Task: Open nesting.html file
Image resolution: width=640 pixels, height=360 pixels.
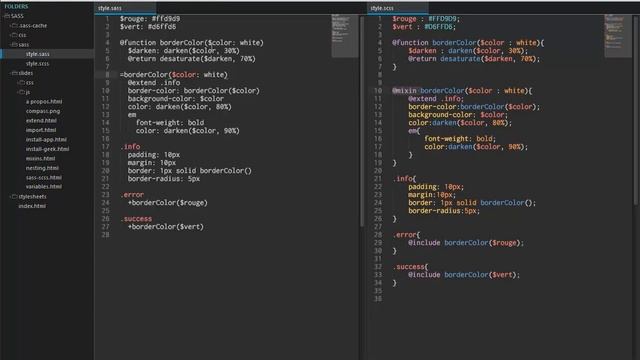Action: pos(42,168)
